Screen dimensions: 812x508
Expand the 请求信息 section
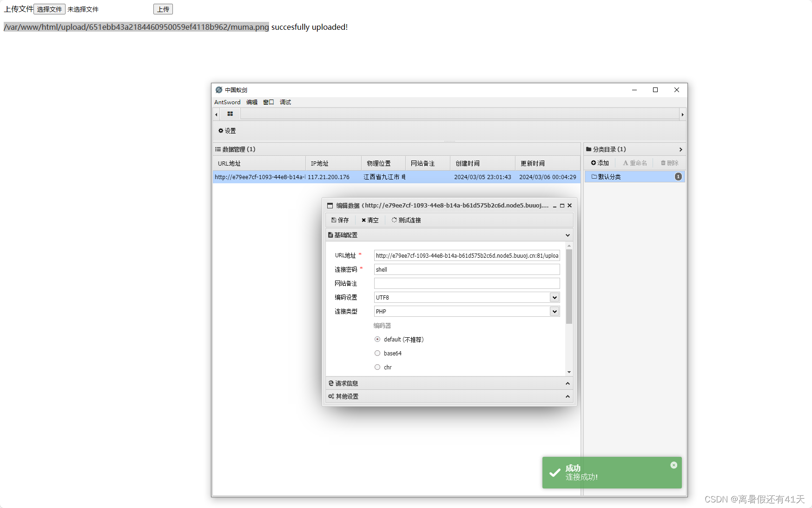(x=568, y=383)
